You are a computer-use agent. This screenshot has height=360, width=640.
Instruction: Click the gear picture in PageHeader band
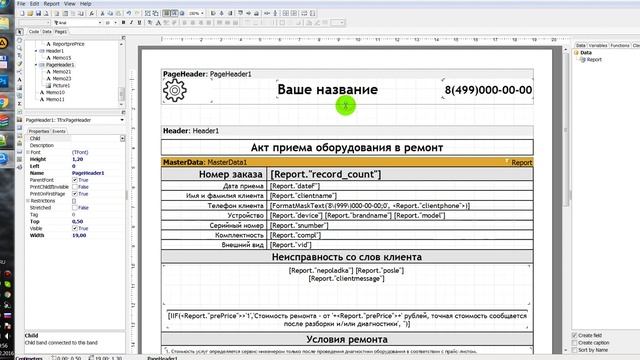coord(175,90)
